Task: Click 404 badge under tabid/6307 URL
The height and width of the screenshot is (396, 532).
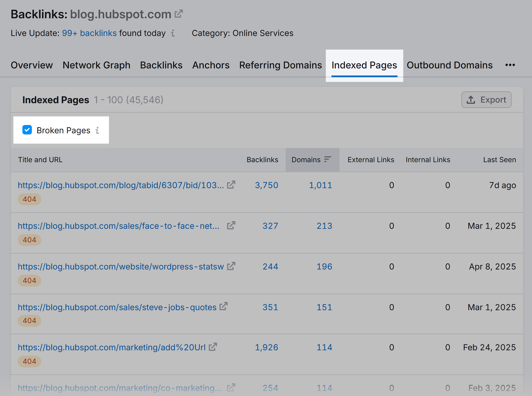Action: [x=30, y=199]
